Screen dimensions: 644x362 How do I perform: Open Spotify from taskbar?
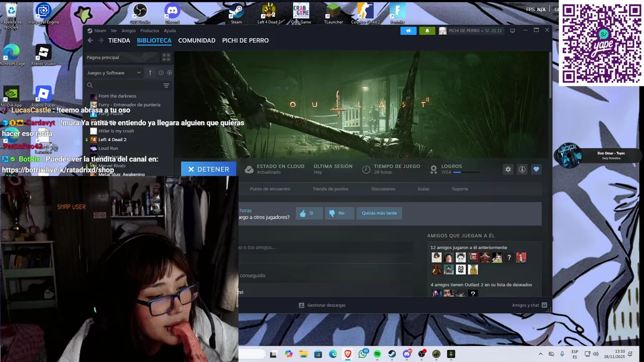377,354
